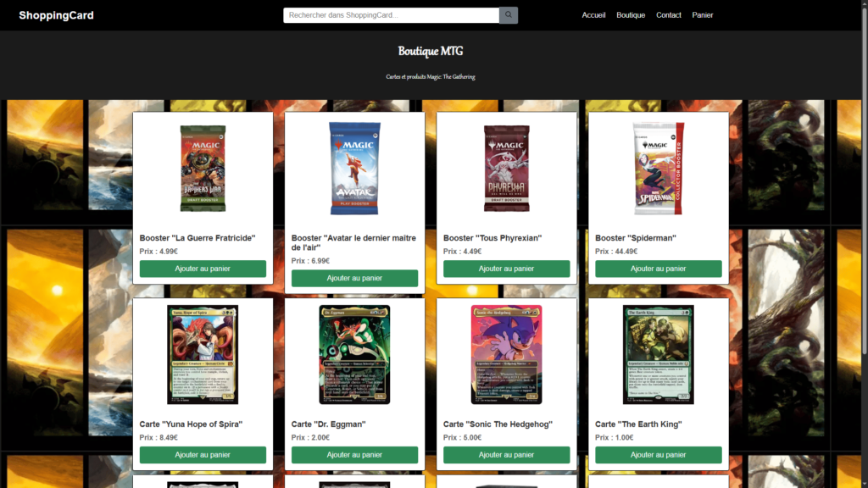Open the Spiderman collector booster image
The image size is (868, 488).
[x=658, y=168]
